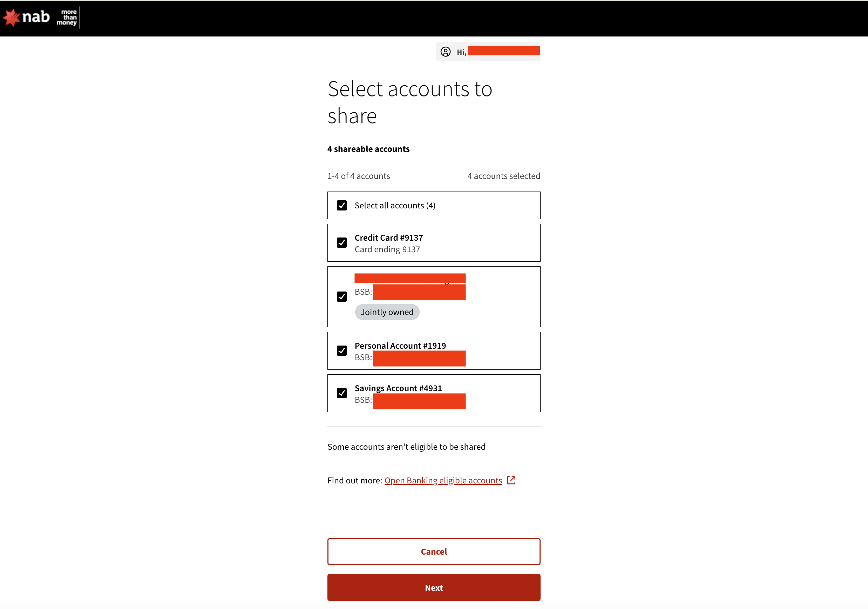The height and width of the screenshot is (609, 868).
Task: Uncheck the jointly owned account checkbox
Action: point(342,296)
